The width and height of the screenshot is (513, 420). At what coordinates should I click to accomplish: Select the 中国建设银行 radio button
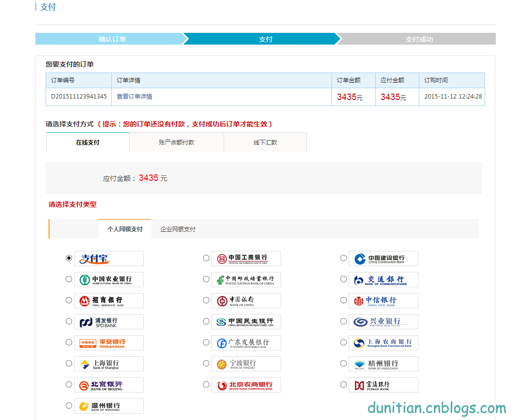coord(343,258)
